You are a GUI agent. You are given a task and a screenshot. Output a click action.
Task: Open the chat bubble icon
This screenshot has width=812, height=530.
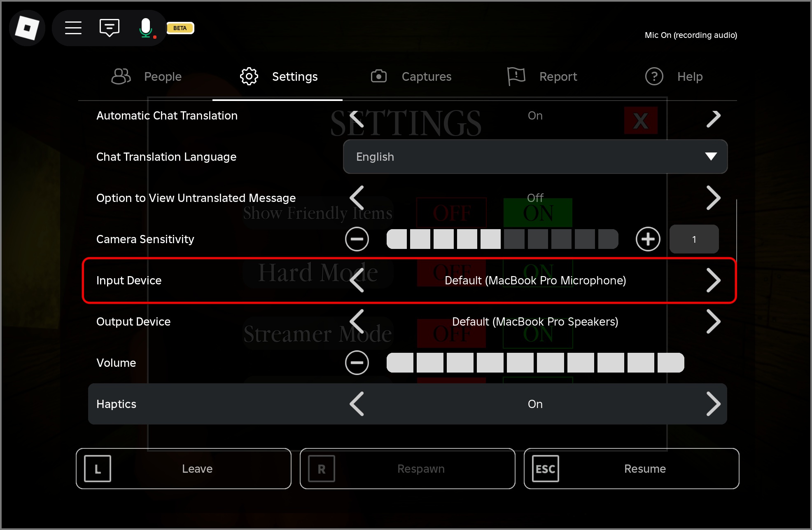coord(109,28)
